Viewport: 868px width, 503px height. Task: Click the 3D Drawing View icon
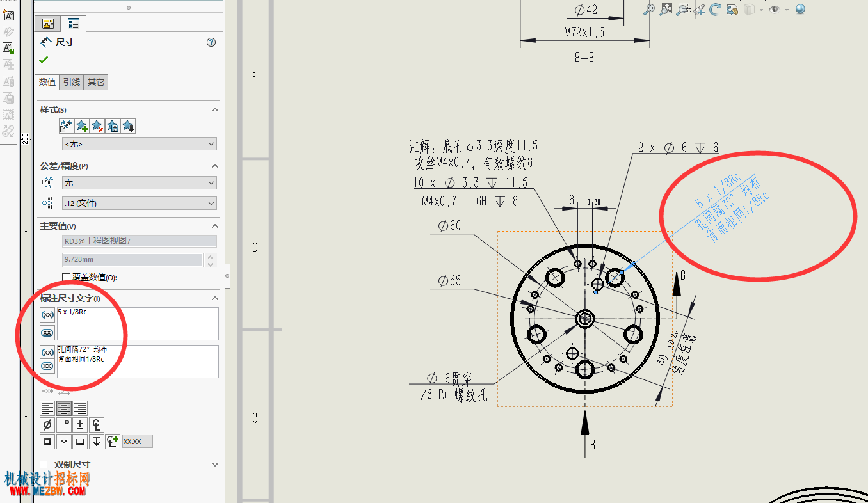click(733, 9)
